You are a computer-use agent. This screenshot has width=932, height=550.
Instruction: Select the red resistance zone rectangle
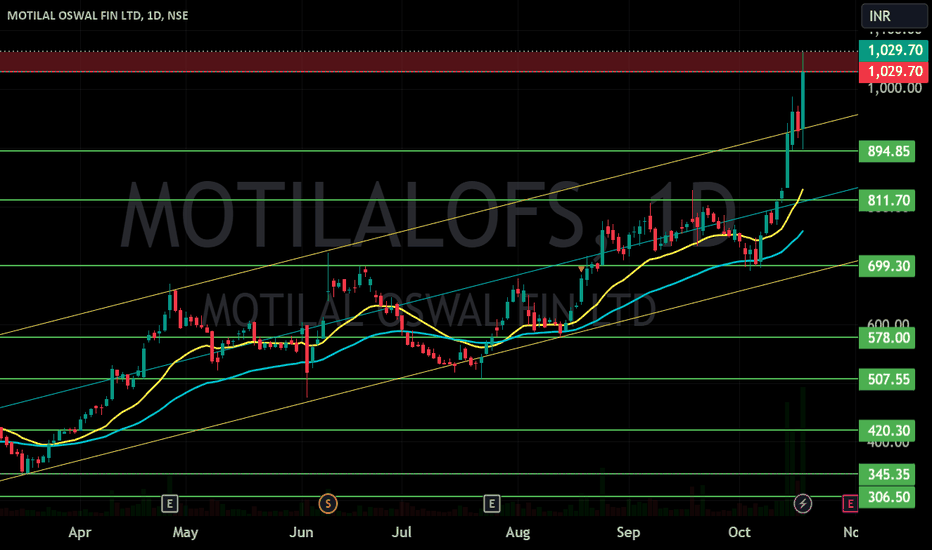pyautogui.click(x=429, y=62)
